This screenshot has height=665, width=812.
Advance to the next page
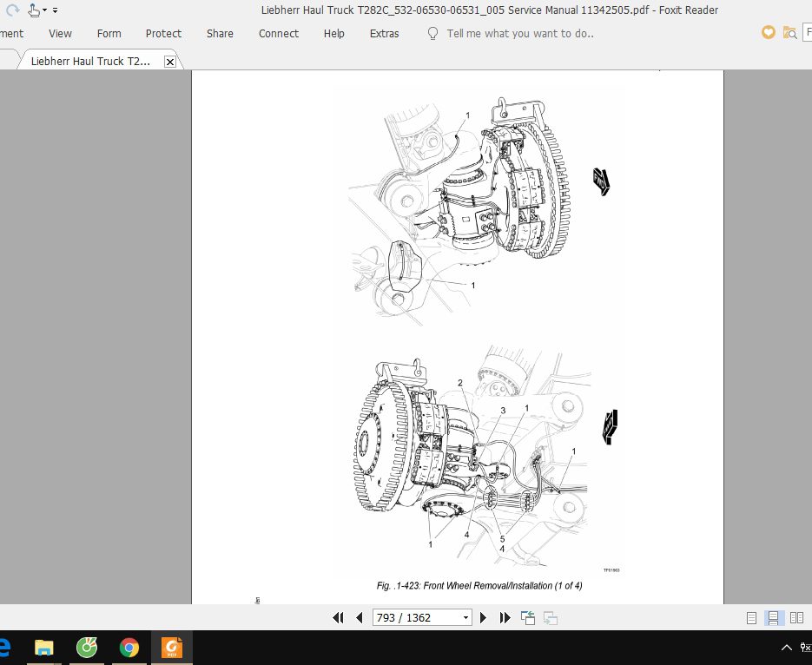[484, 618]
